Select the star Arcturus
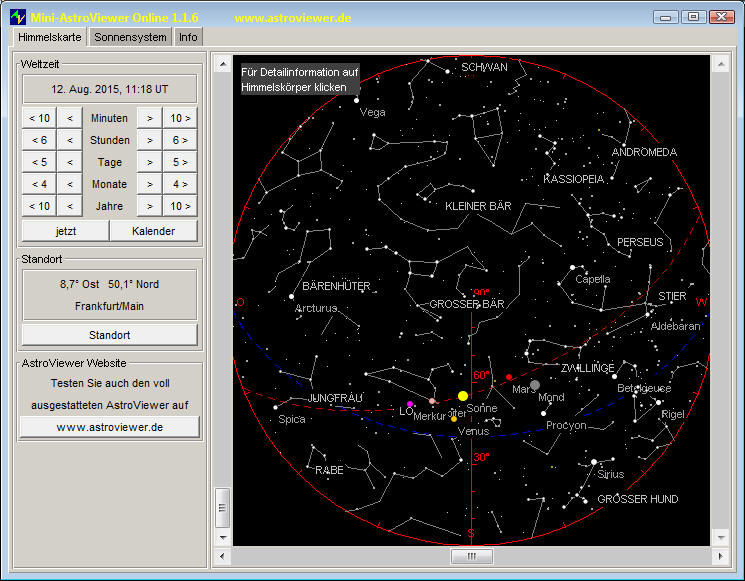Viewport: 745px width, 581px height. 292,296
